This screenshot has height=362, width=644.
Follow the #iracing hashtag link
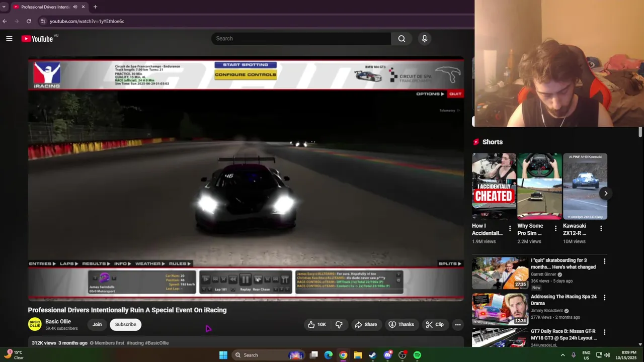tap(135, 343)
